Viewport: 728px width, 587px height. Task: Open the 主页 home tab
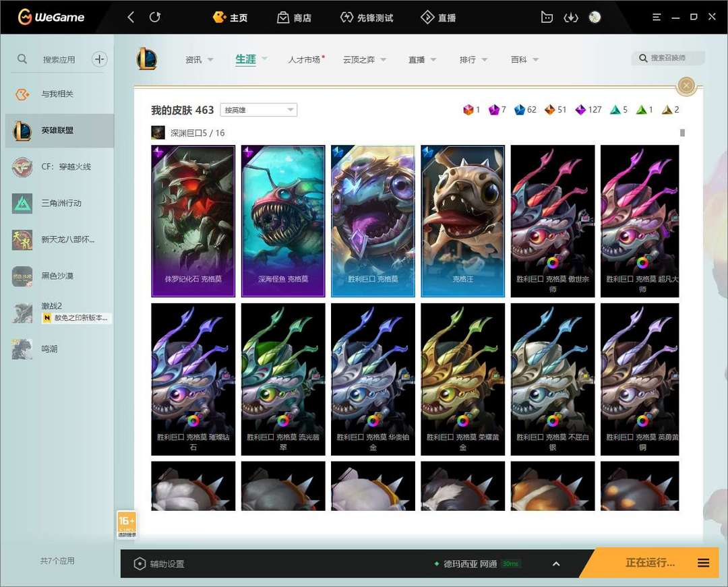231,18
